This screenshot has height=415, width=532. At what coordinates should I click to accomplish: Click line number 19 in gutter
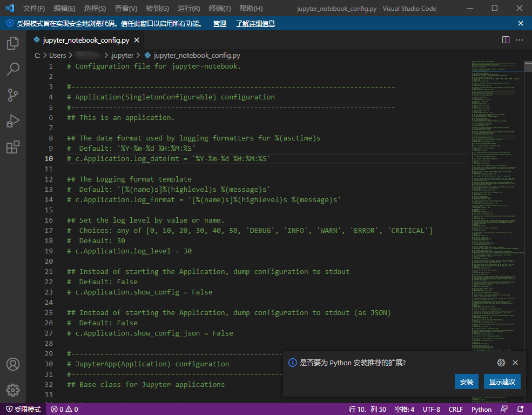(x=49, y=251)
